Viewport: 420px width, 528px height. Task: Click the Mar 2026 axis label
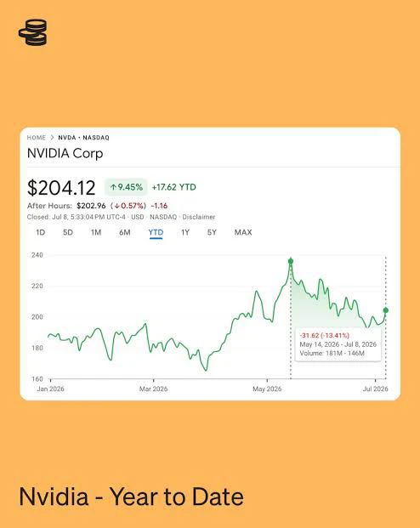pyautogui.click(x=153, y=389)
